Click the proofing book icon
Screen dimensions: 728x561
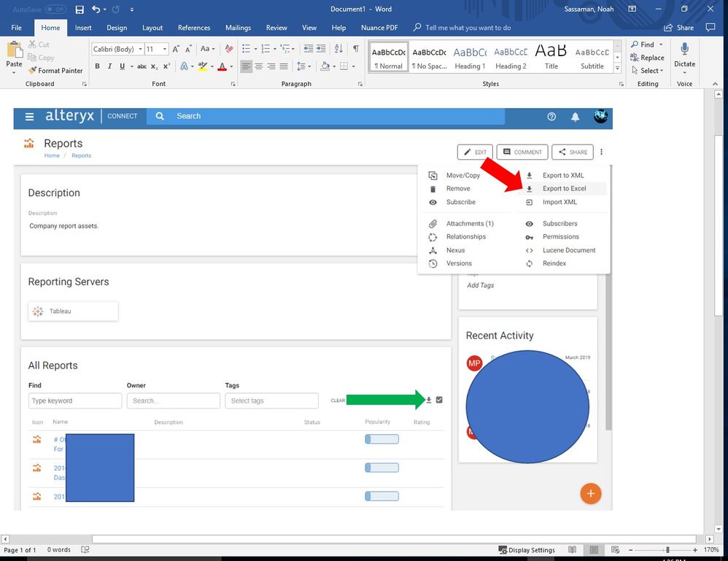(85, 550)
